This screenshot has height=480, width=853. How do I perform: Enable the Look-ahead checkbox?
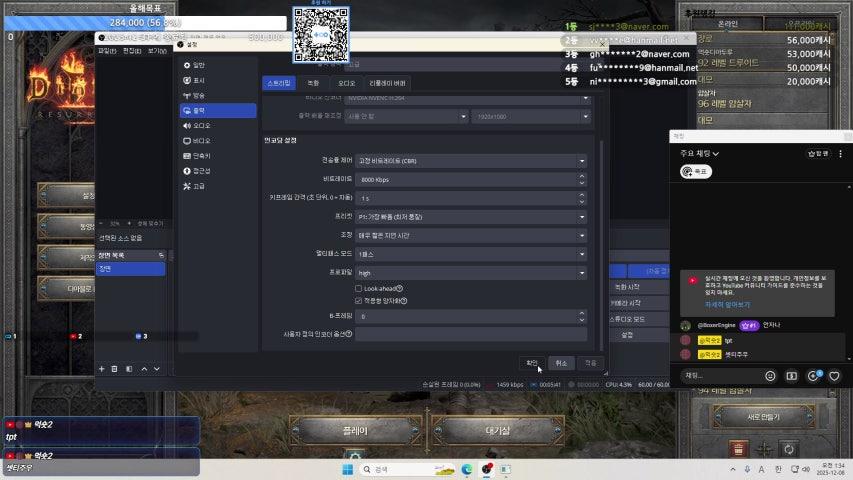358,288
